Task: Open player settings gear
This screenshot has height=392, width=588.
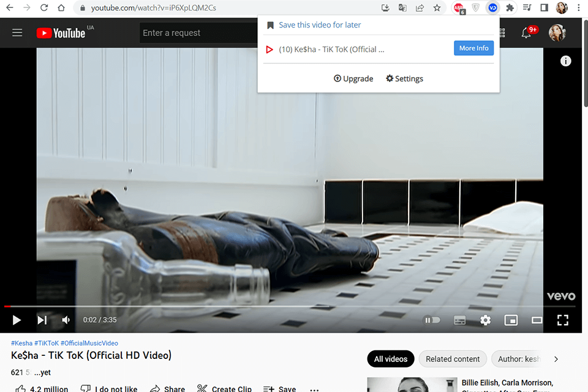Action: click(x=485, y=320)
